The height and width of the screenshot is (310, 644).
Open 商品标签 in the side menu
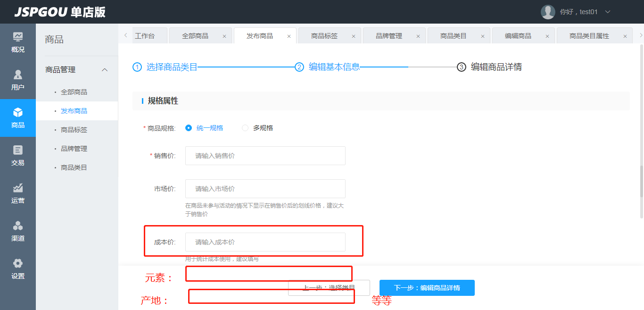[74, 130]
